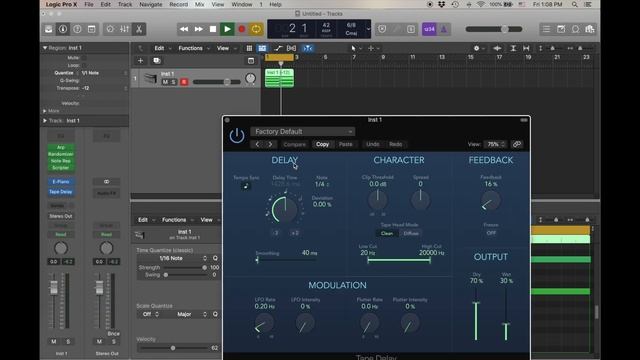Viewport: 640px width, 360px height.
Task: Click the Undo button in plugin header
Action: (372, 144)
